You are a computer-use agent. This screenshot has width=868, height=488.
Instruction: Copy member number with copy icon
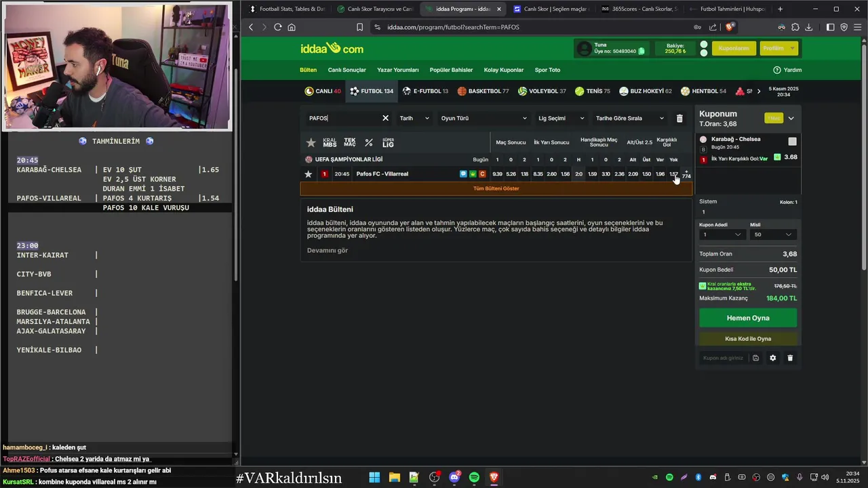coord(641,51)
